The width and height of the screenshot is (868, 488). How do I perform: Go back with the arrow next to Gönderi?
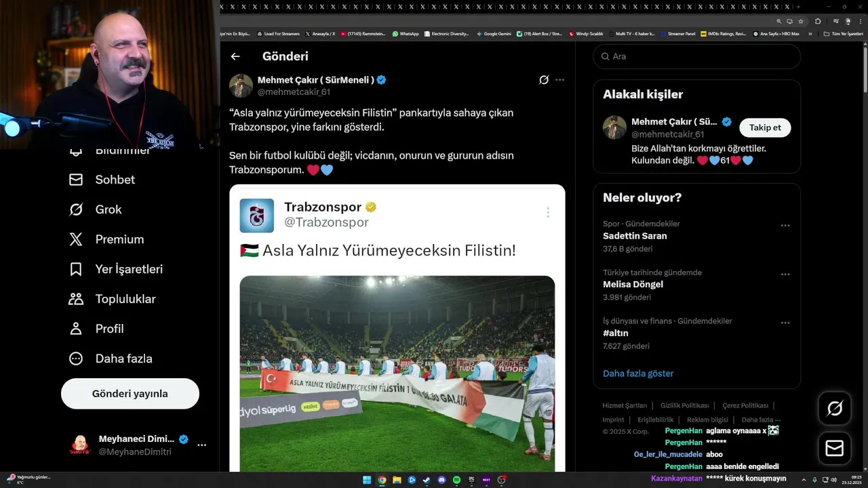tap(235, 56)
